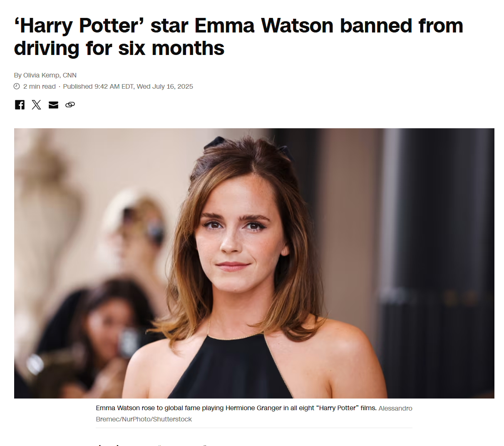
Task: Click the partially visible article text below the caption
Action: 152,445
